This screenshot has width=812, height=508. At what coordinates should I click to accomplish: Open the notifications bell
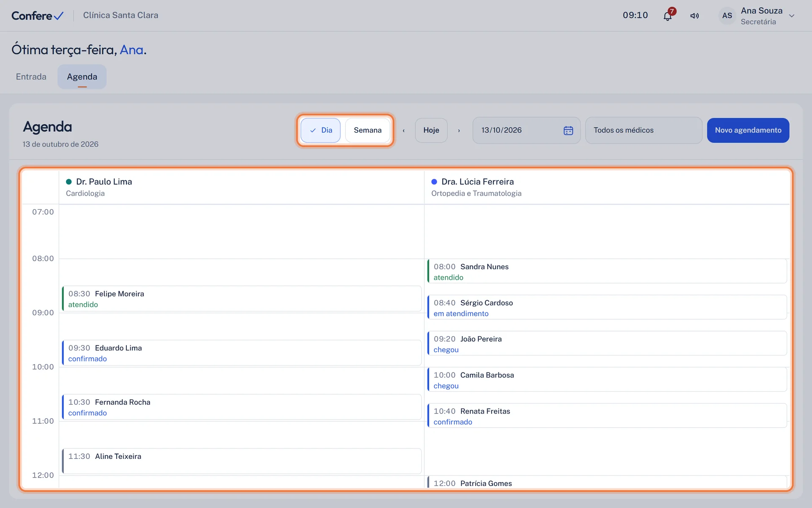pyautogui.click(x=667, y=16)
